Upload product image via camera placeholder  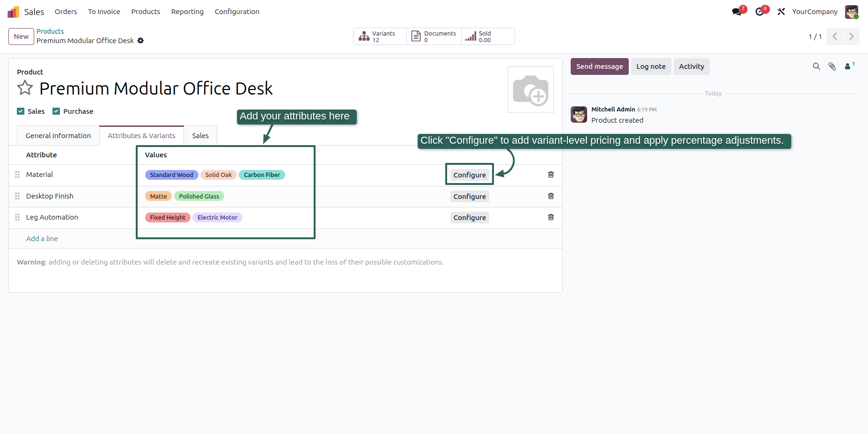click(x=530, y=90)
